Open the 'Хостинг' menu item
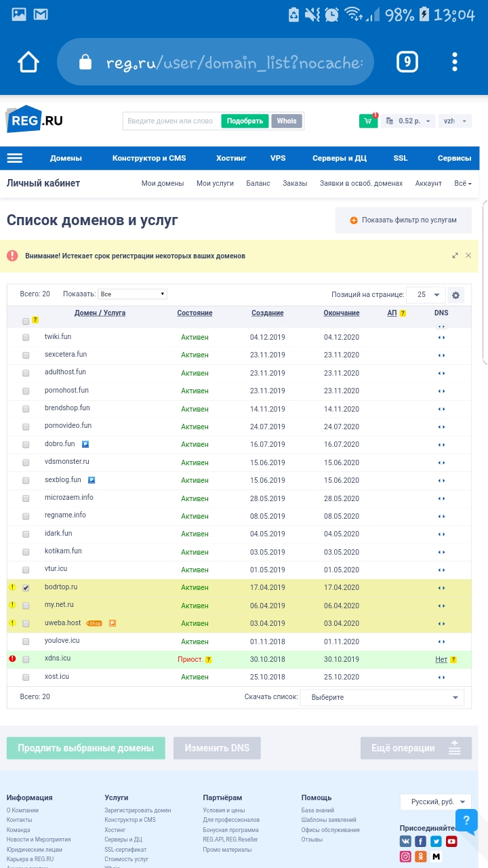This screenshot has width=488, height=868. pos(231,158)
